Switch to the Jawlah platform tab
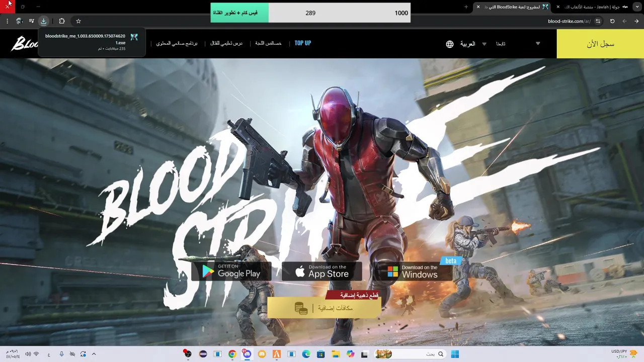This screenshot has width=644, height=362. pos(593,7)
